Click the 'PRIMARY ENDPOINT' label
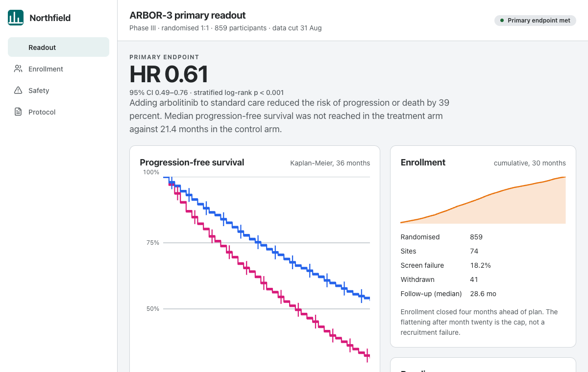588x372 pixels. (x=164, y=57)
